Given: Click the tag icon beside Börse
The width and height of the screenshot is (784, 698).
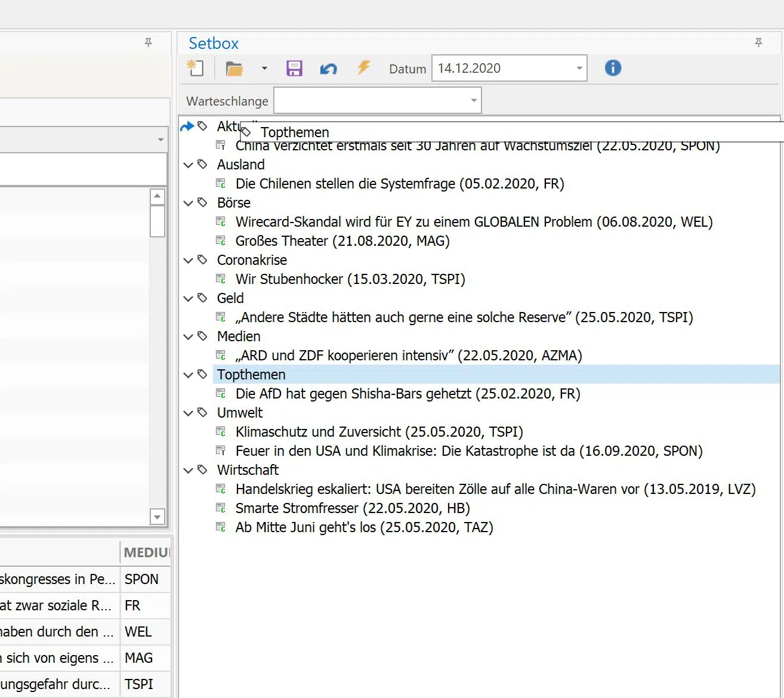Looking at the screenshot, I should 203,202.
